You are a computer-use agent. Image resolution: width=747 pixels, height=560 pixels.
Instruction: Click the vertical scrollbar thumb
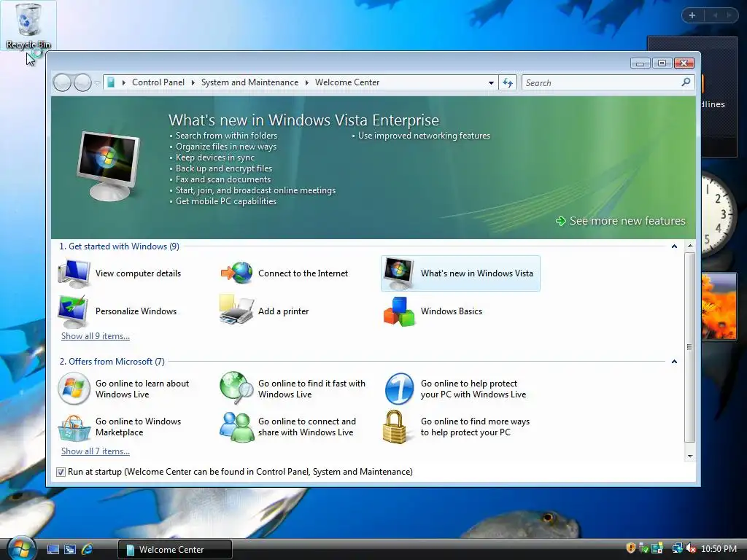point(690,347)
